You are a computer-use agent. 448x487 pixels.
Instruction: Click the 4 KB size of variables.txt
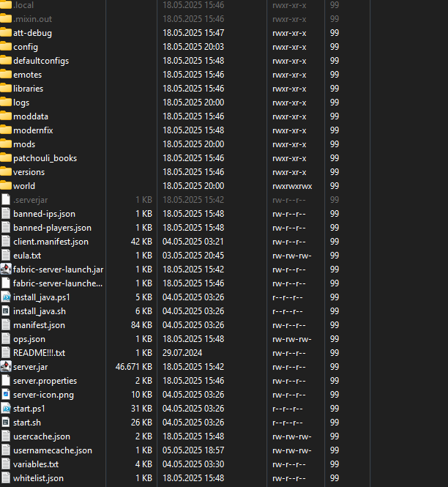143,464
